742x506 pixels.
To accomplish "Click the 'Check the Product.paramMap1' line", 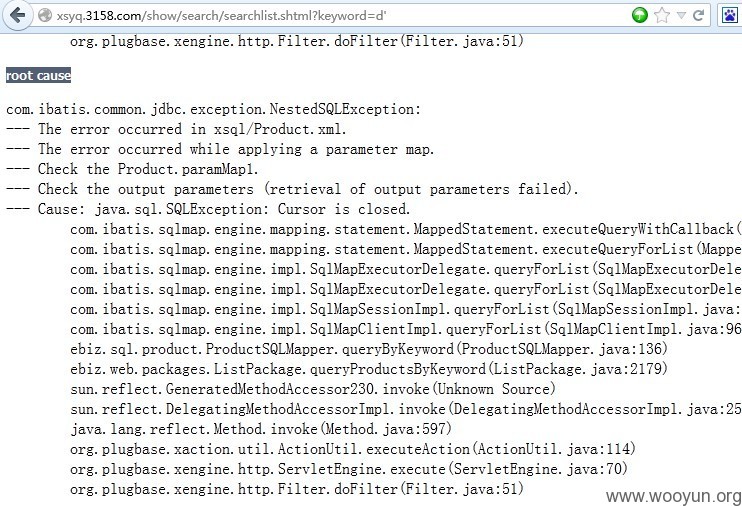I will point(132,169).
